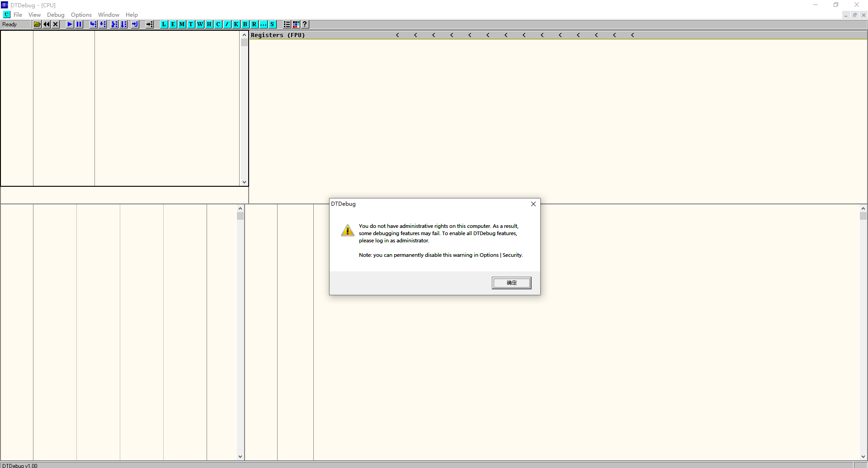
Task: Open the Window menu
Action: pyautogui.click(x=108, y=15)
